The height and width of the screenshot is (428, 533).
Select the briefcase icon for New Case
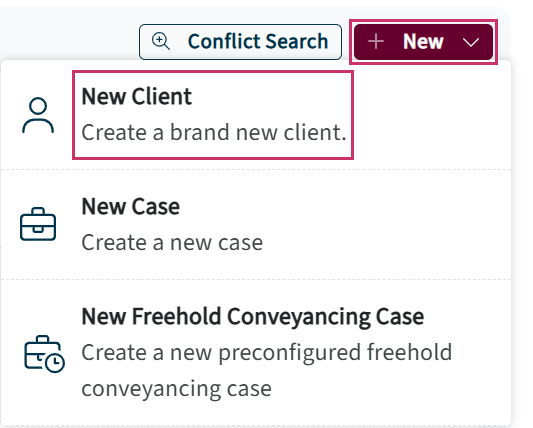pyautogui.click(x=38, y=224)
